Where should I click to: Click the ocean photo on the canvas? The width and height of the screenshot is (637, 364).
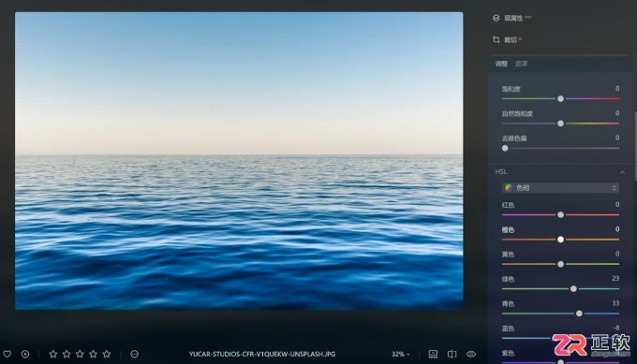point(239,161)
